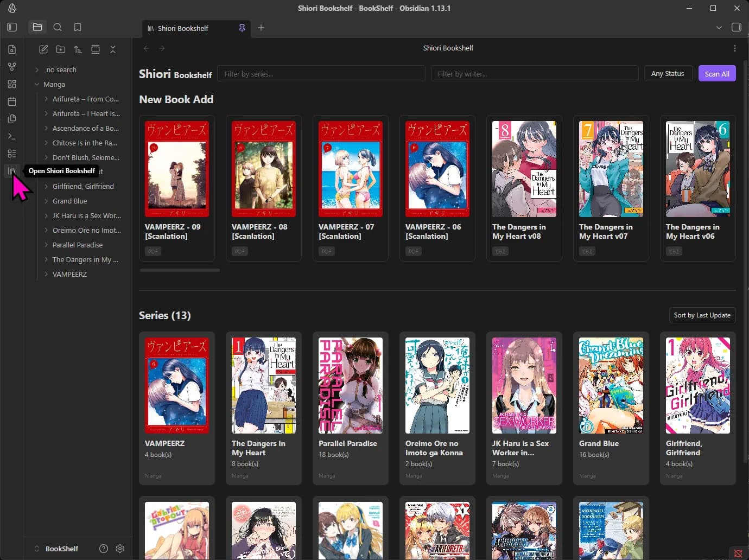749x560 pixels.
Task: Click auto-reveal current file icon
Action: 96,49
